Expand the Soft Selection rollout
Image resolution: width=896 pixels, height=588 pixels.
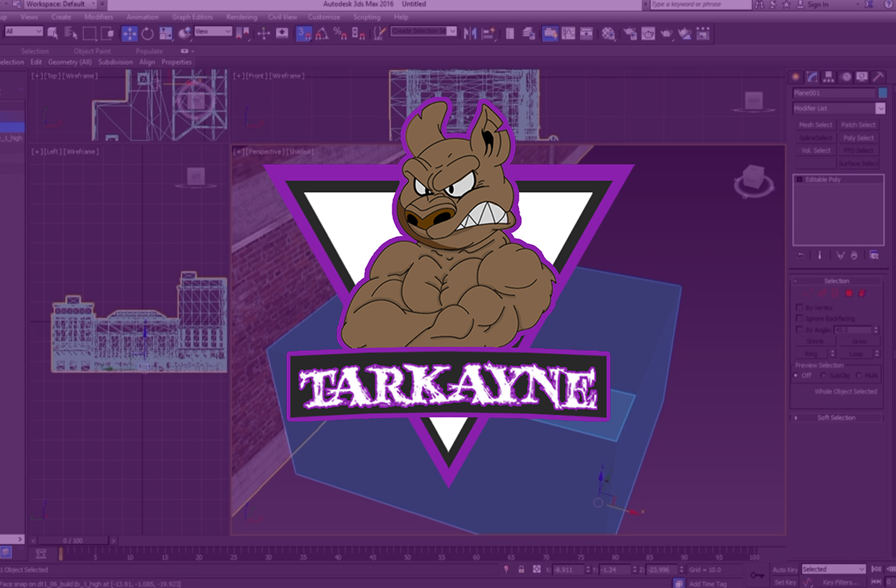837,418
